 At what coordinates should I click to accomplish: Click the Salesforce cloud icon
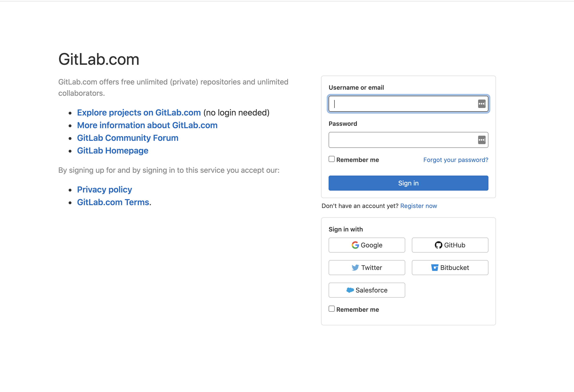click(x=350, y=290)
